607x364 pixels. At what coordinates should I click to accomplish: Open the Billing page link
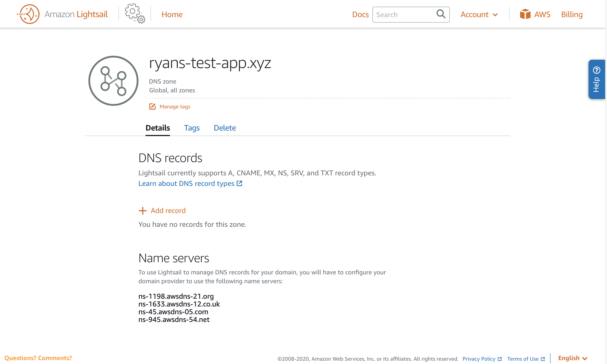[x=572, y=14]
